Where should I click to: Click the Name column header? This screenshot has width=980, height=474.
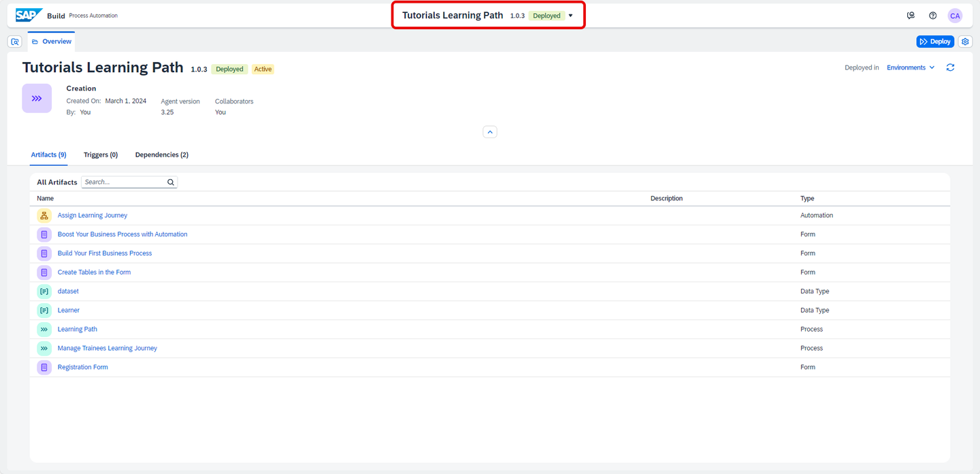point(46,199)
